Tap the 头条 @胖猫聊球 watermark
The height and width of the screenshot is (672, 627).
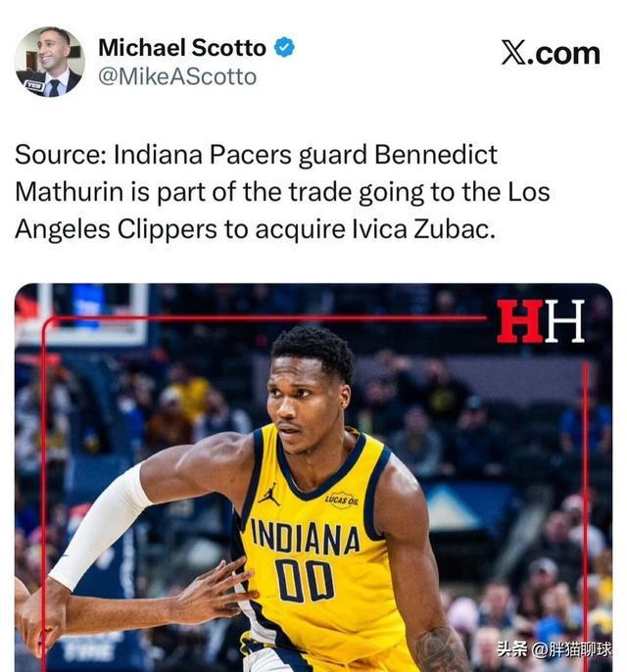pos(555,649)
